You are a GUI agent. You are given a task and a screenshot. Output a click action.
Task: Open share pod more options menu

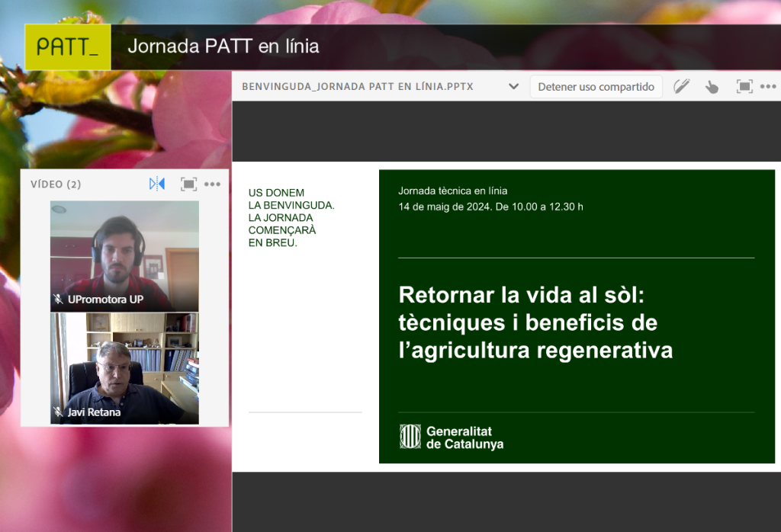[x=768, y=87]
